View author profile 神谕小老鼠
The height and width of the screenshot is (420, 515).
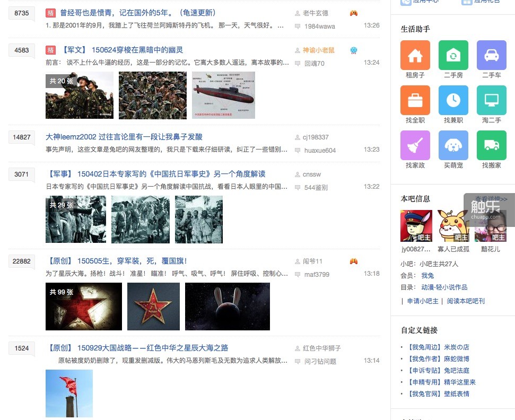pyautogui.click(x=318, y=50)
